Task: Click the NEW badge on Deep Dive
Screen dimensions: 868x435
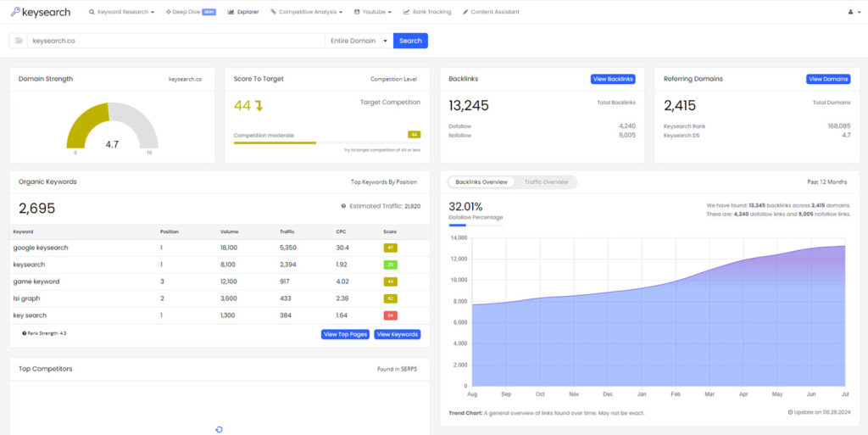Action: point(209,12)
